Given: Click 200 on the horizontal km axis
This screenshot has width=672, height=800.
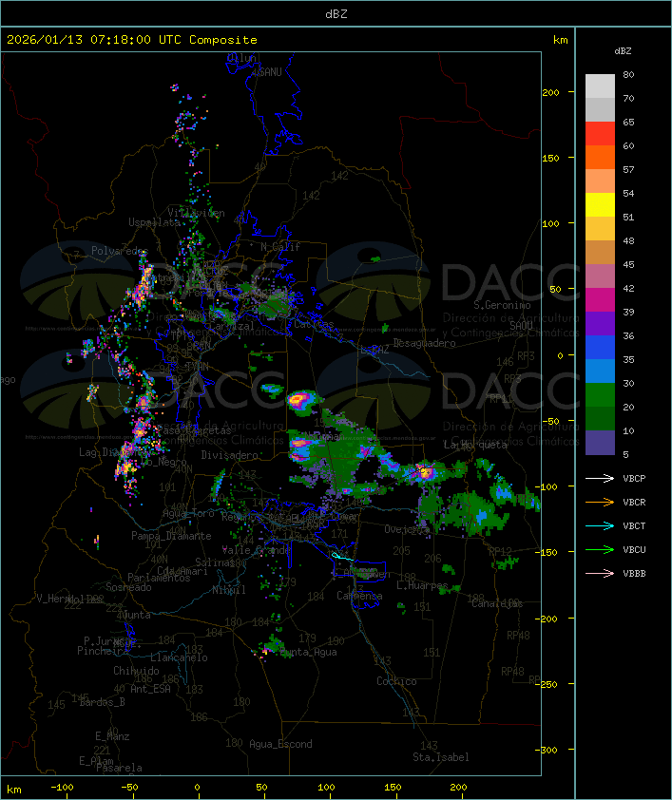Looking at the screenshot, I should tap(458, 788).
